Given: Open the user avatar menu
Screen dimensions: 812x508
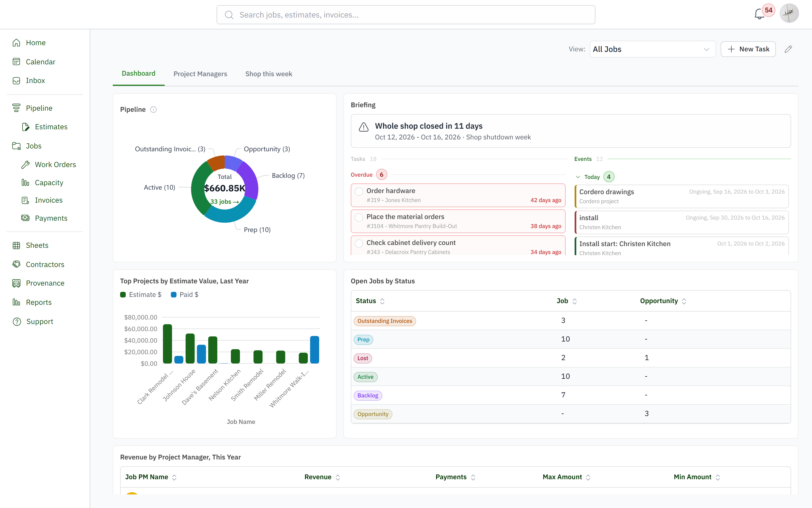Looking at the screenshot, I should point(789,13).
